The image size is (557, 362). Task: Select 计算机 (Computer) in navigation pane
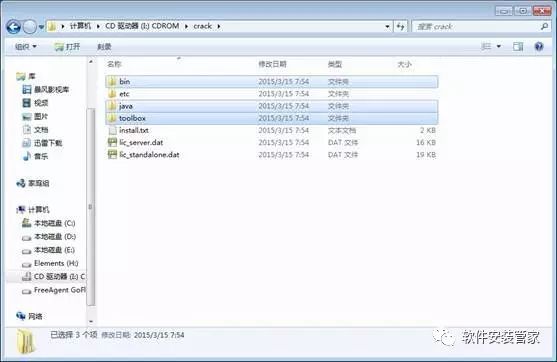coord(33,210)
